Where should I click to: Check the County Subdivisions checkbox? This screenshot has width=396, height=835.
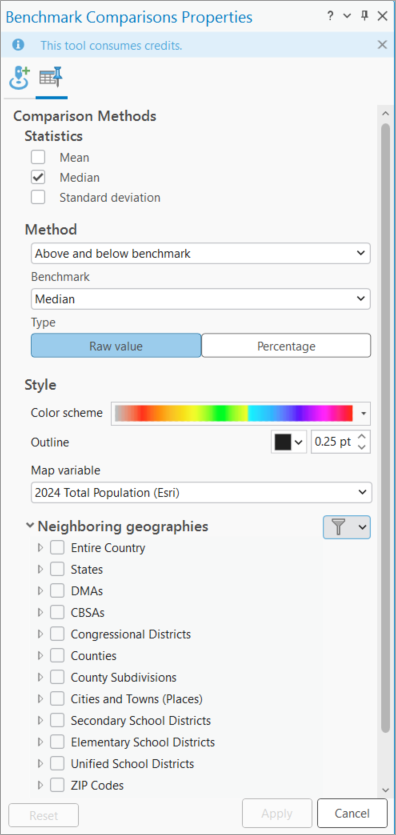[x=57, y=677]
